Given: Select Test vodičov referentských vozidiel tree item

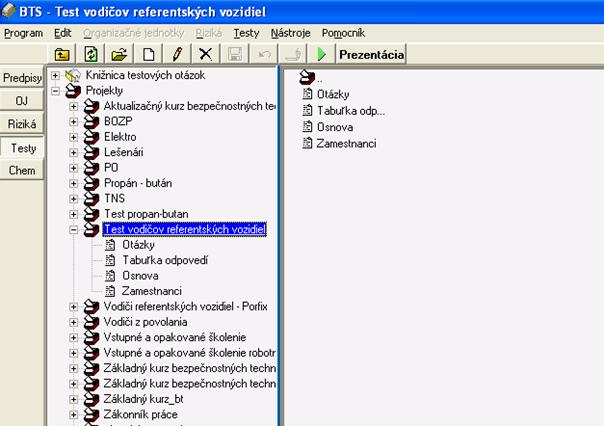Looking at the screenshot, I should pyautogui.click(x=185, y=230).
